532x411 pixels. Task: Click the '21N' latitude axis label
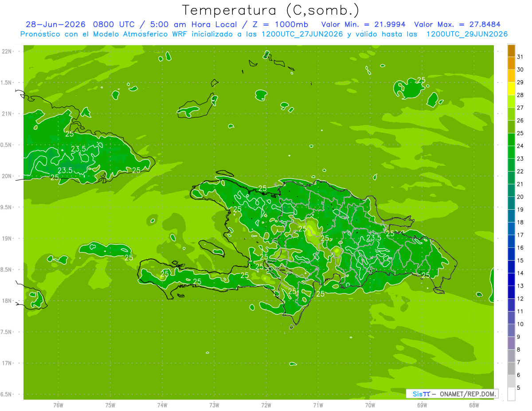click(7, 114)
